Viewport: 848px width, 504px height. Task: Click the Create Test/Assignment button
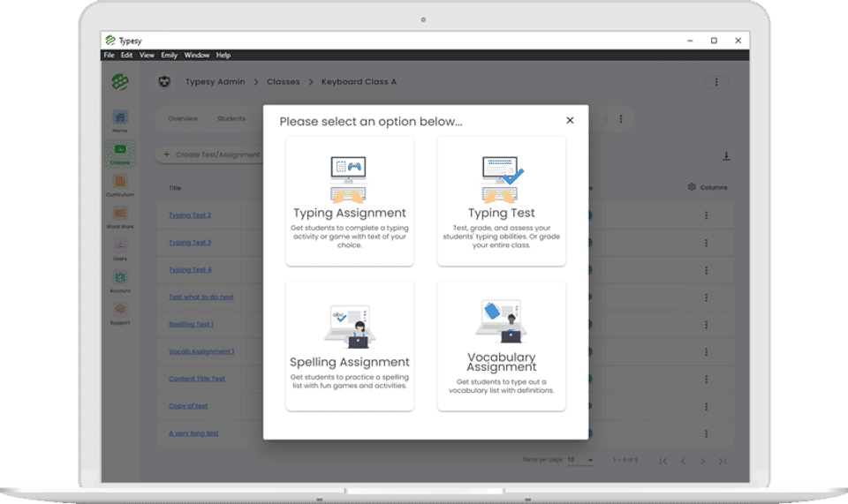pyautogui.click(x=211, y=154)
